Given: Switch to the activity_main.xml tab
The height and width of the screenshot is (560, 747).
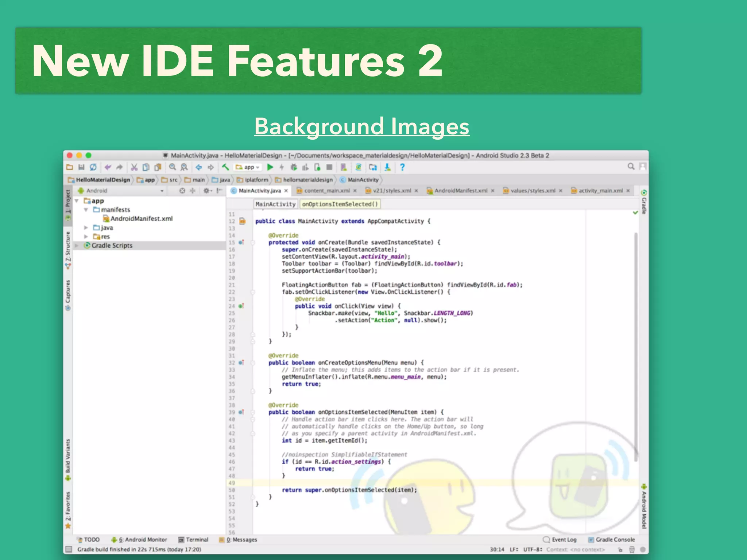Looking at the screenshot, I should pos(600,191).
